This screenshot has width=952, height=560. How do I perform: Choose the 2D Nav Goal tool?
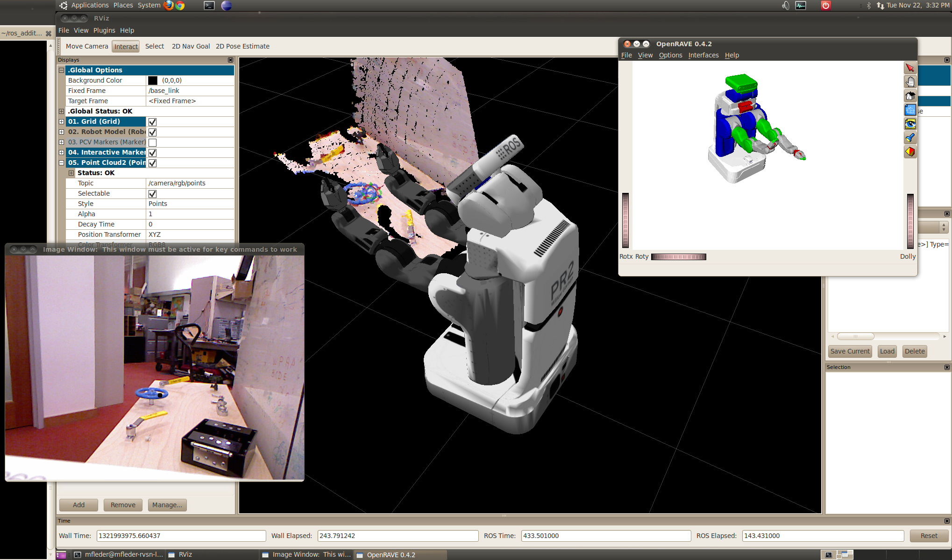(x=191, y=46)
